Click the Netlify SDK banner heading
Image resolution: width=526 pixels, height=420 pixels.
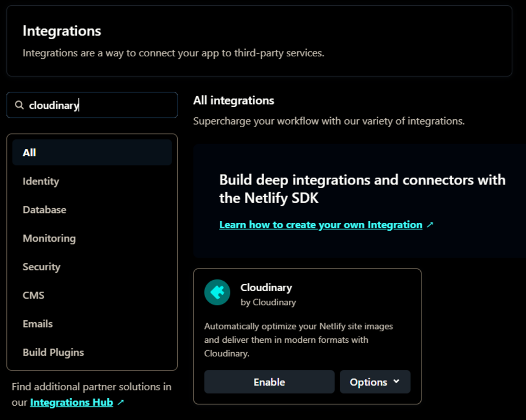click(362, 189)
